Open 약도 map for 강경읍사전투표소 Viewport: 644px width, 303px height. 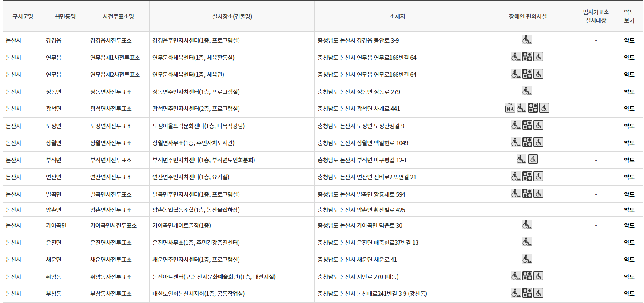point(631,39)
